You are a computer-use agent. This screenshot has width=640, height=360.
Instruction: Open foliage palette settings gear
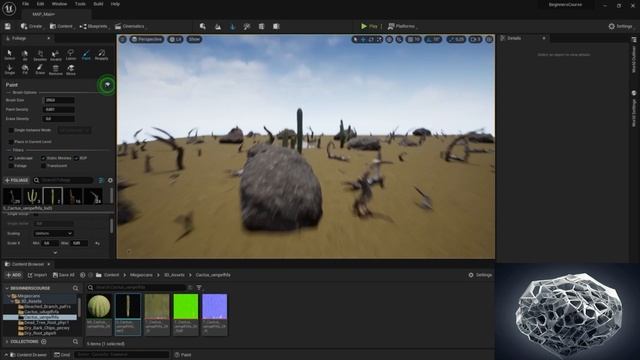tap(110, 180)
